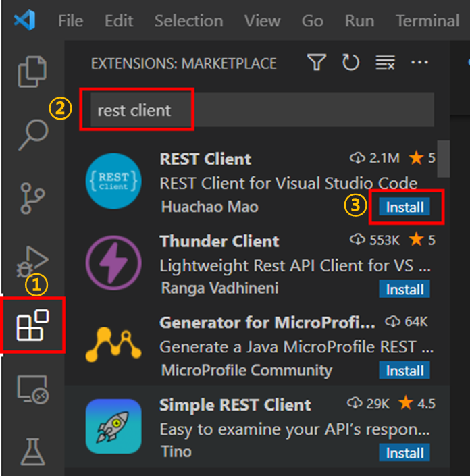Open the Explorer view in activity bar
This screenshot has height=476, width=470.
tap(32, 72)
